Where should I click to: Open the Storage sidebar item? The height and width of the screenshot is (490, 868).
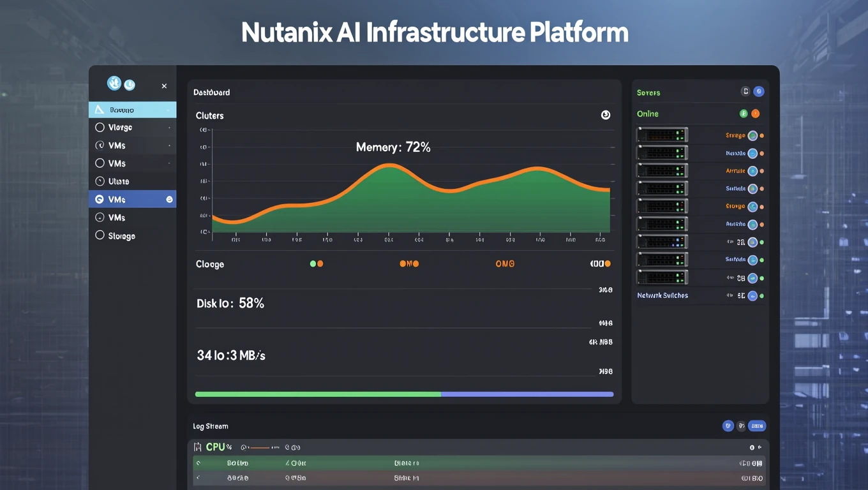pos(132,236)
